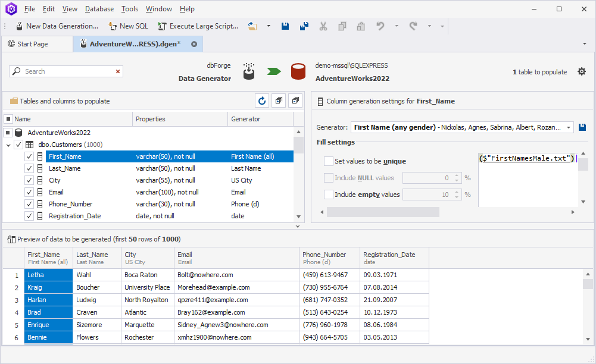596x364 pixels.
Task: Click the expand all tables icon
Action: click(279, 101)
